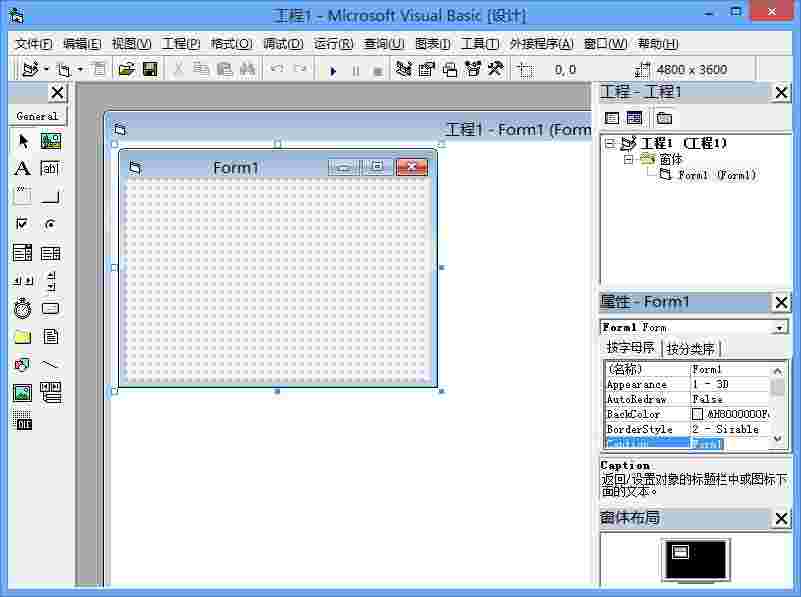801x597 pixels.
Task: Click the View Code button in Project Explorer
Action: tap(613, 118)
